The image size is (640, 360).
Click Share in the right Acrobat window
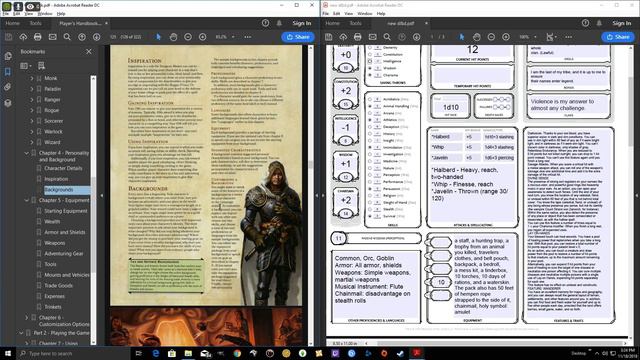coord(618,37)
